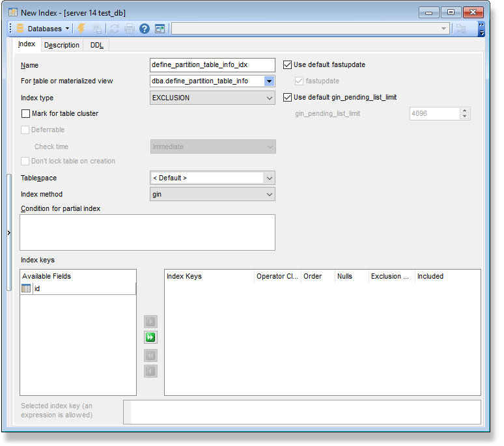The image size is (504, 446).
Task: Click the Index Keys column header
Action: tap(208, 276)
